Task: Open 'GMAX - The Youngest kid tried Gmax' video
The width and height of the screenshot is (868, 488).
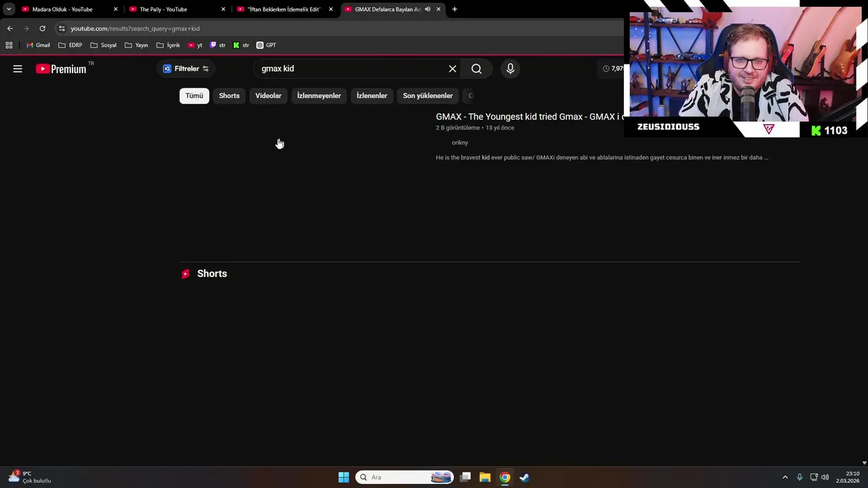Action: (530, 117)
